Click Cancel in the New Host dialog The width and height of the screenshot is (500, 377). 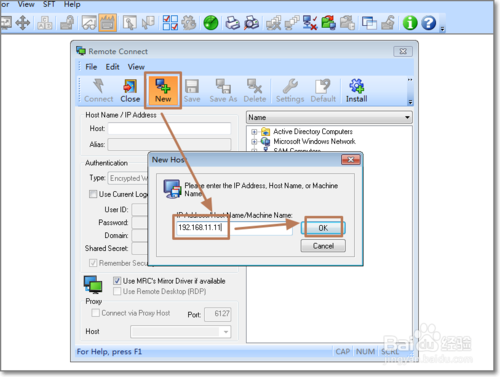click(x=323, y=246)
